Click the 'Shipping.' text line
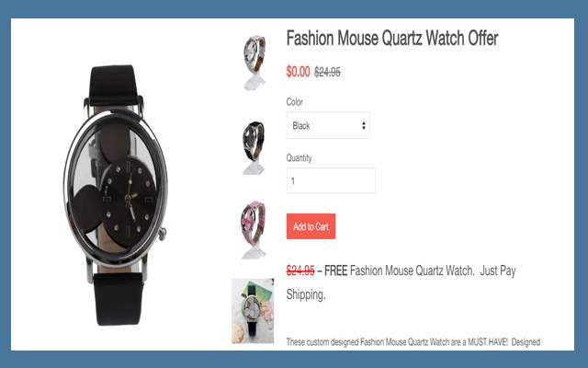Screen dimensions: 588x368 306,294
